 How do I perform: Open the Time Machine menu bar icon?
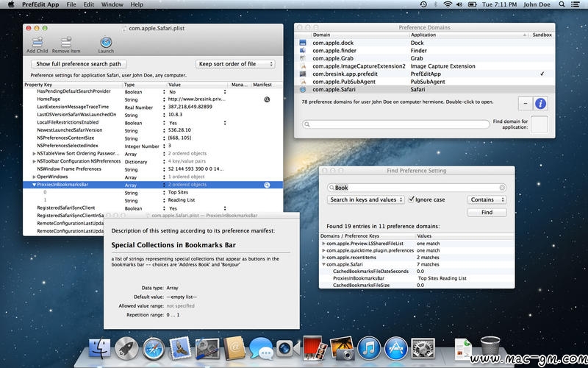[x=423, y=4]
